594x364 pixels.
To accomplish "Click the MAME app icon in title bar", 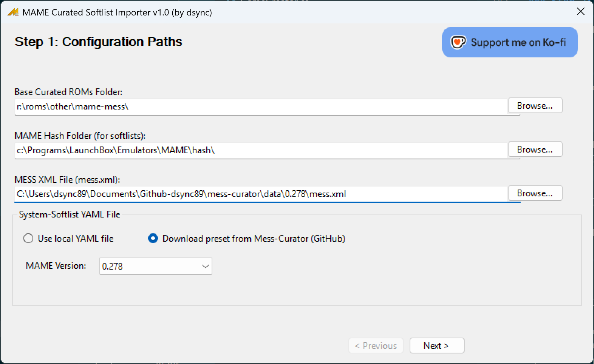I will 13,12.
